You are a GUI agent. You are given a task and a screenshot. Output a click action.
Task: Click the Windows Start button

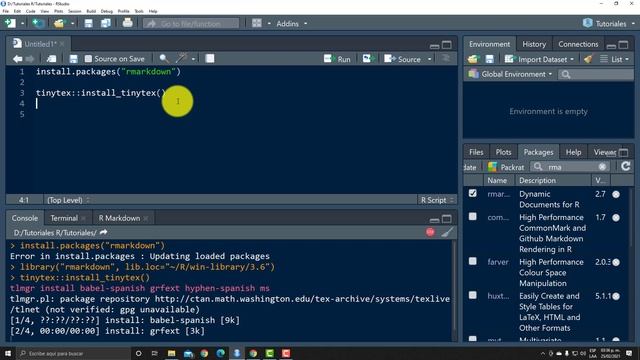(8, 353)
